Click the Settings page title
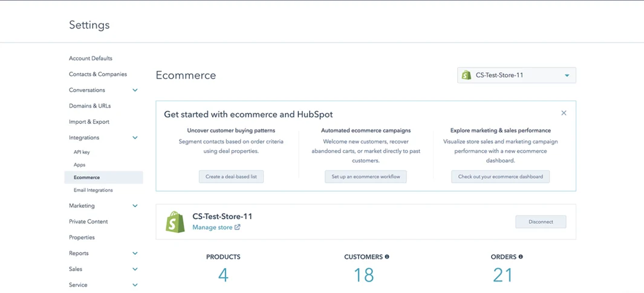This screenshot has width=644, height=293. [89, 25]
